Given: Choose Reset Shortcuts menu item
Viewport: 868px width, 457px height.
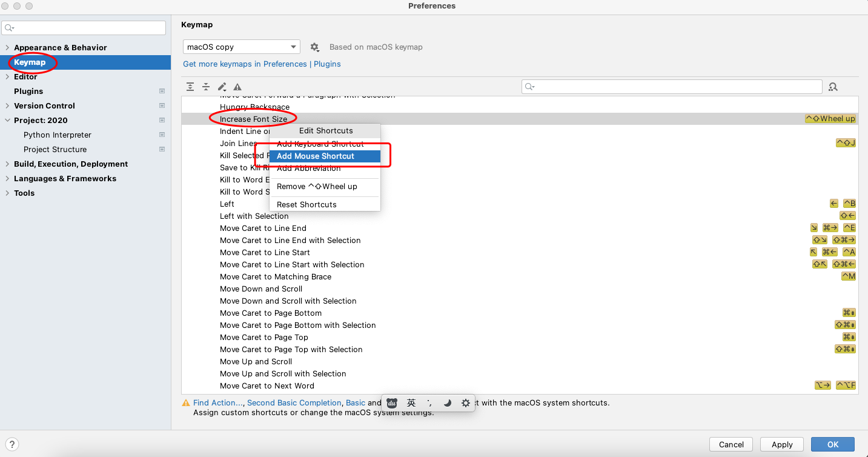Looking at the screenshot, I should pos(325,204).
